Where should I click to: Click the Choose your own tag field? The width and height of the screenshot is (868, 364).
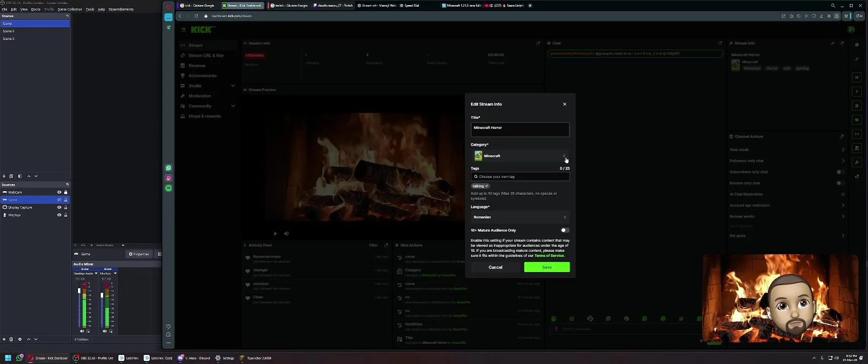[520, 176]
